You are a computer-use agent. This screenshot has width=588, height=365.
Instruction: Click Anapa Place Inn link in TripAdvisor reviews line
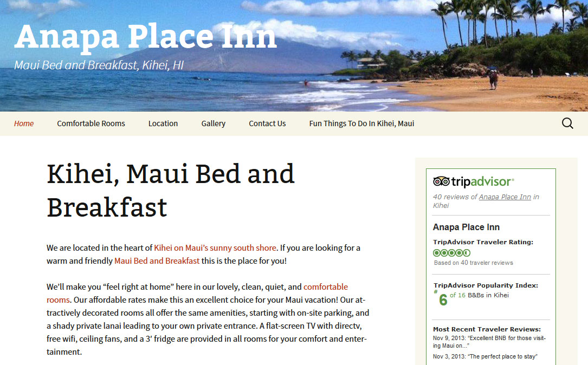tap(505, 197)
